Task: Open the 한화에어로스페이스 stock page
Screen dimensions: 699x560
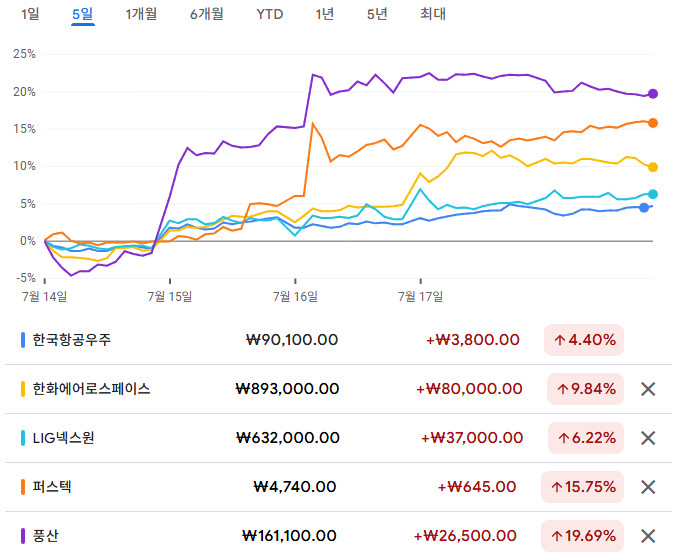Action: point(91,389)
